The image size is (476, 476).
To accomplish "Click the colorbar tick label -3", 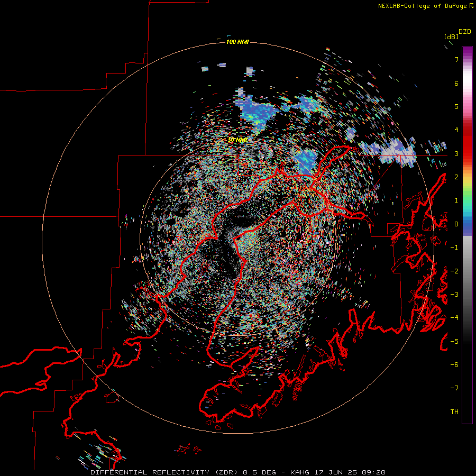I will click(454, 295).
